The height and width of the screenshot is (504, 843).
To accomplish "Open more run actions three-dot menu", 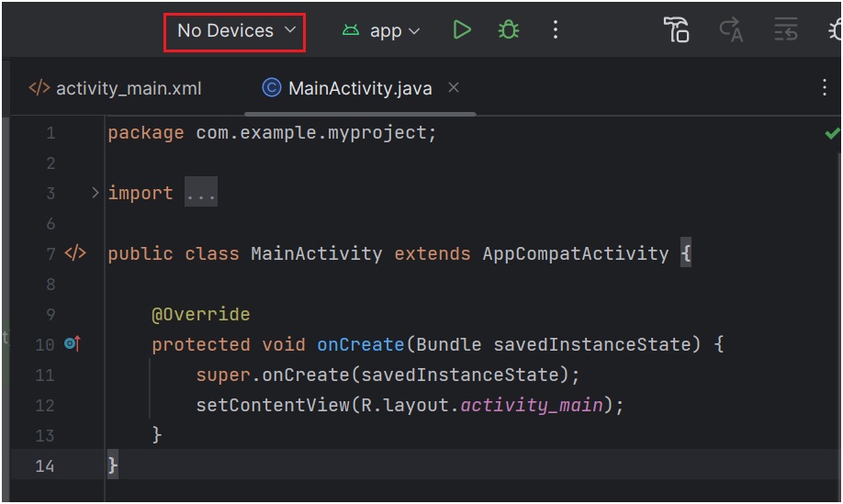I will click(555, 30).
